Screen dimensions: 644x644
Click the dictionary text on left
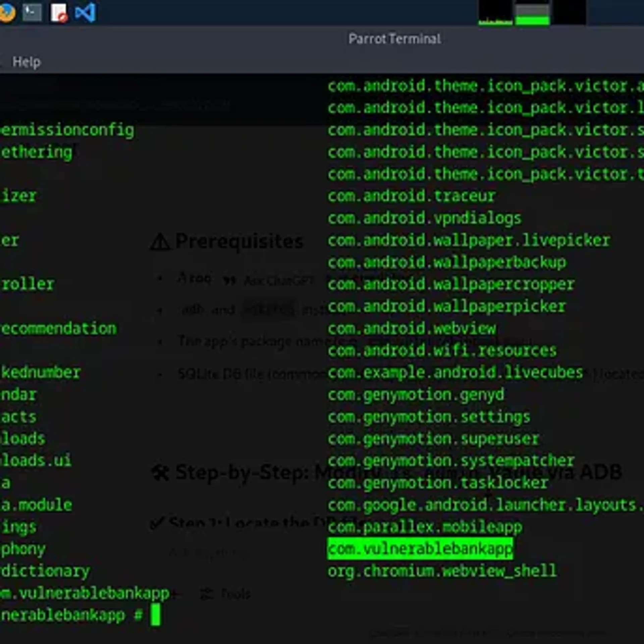pyautogui.click(x=45, y=571)
